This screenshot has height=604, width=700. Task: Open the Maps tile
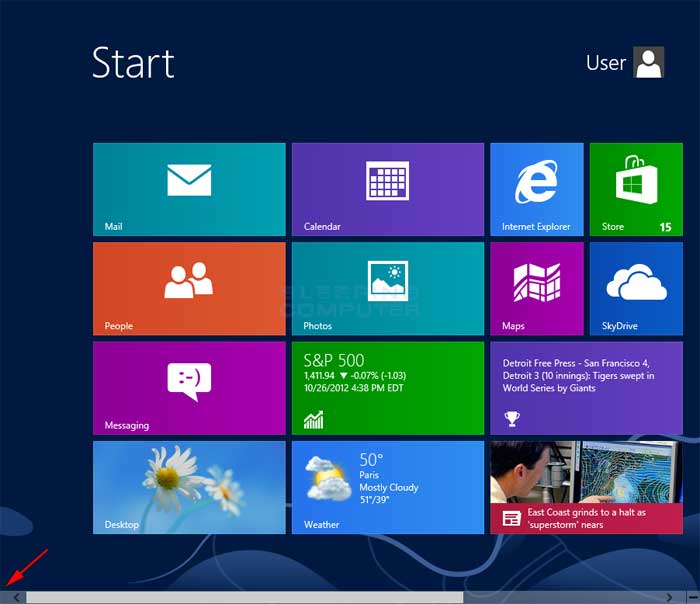(537, 289)
